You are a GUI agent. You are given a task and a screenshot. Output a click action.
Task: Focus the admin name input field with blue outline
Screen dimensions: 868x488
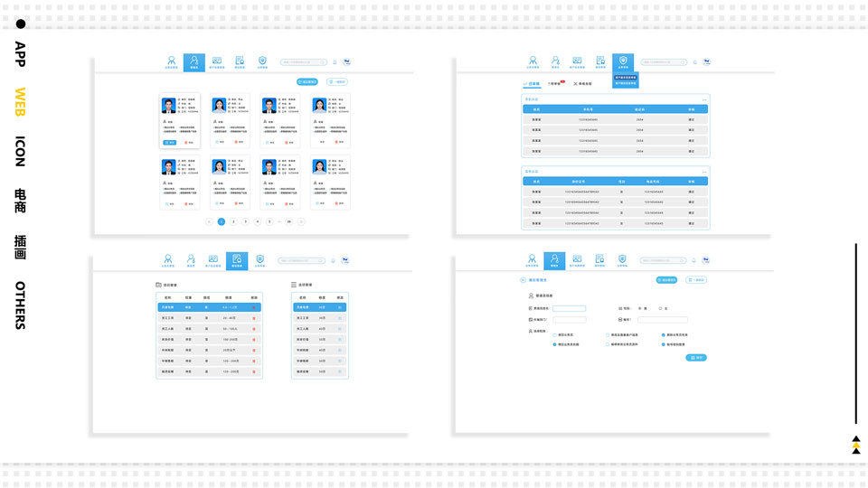pyautogui.click(x=569, y=309)
